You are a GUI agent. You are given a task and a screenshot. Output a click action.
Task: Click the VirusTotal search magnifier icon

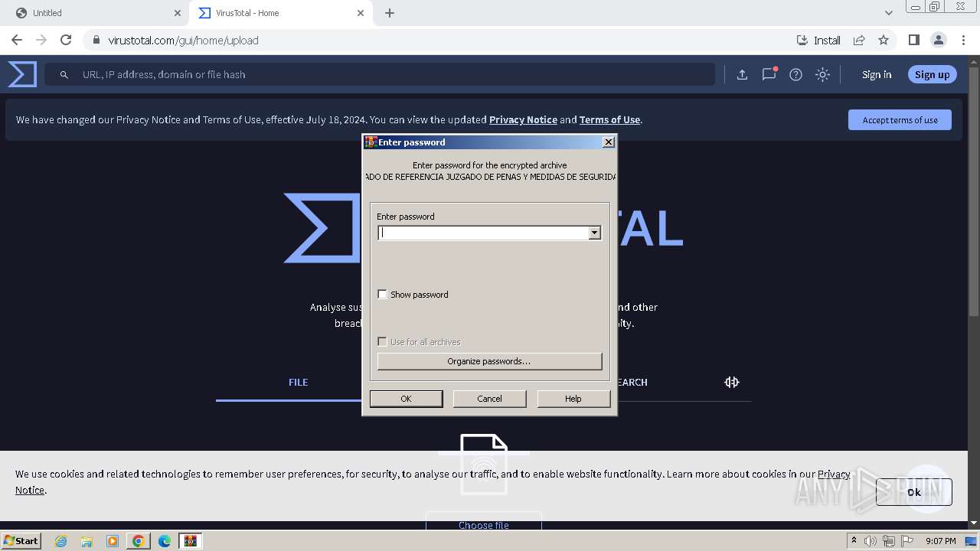[64, 74]
